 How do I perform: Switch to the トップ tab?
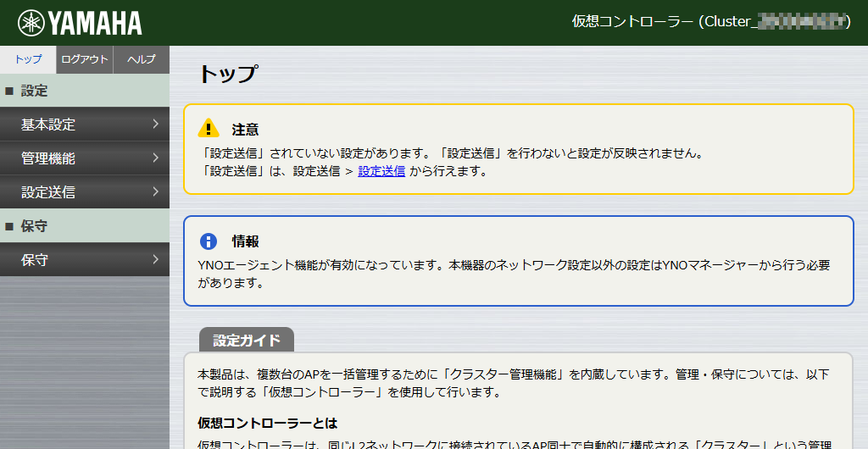[x=28, y=59]
